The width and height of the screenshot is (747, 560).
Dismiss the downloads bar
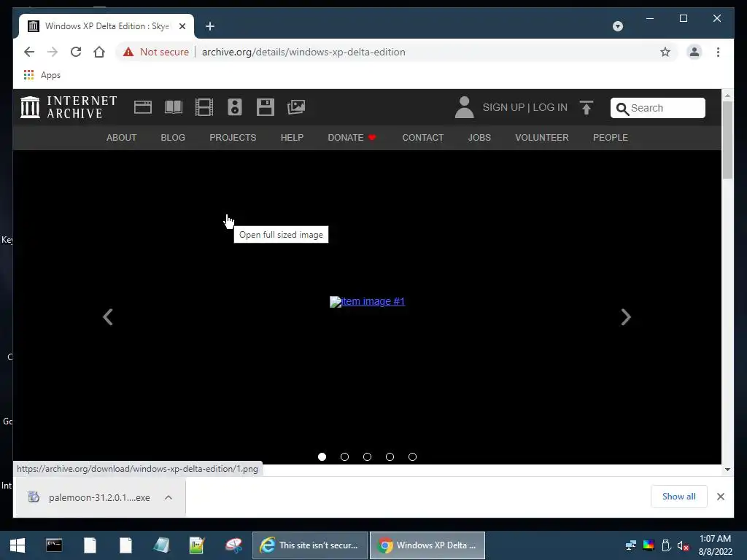click(x=720, y=497)
